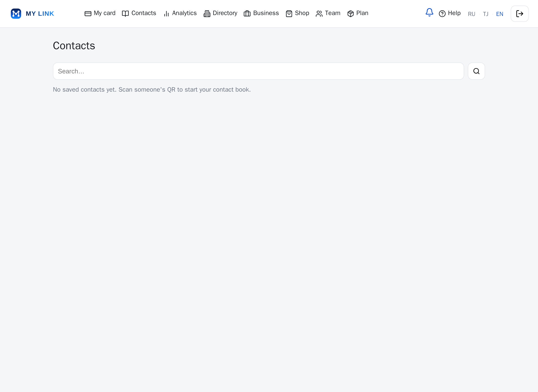Screen dimensions: 538x392
Task: Select EN language
Action: pos(499,14)
